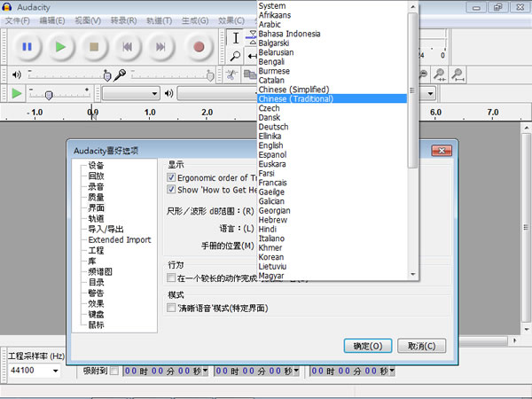
Task: Click the Stop transport button
Action: pyautogui.click(x=94, y=46)
